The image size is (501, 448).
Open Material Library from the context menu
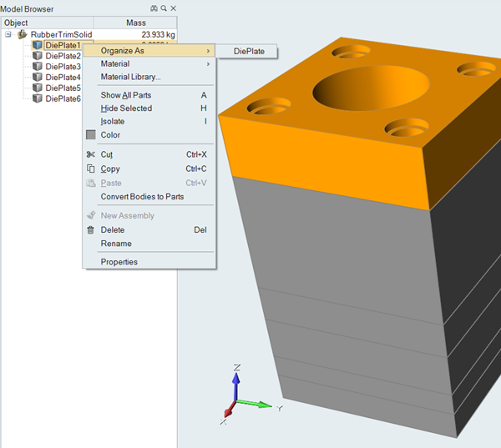point(130,78)
